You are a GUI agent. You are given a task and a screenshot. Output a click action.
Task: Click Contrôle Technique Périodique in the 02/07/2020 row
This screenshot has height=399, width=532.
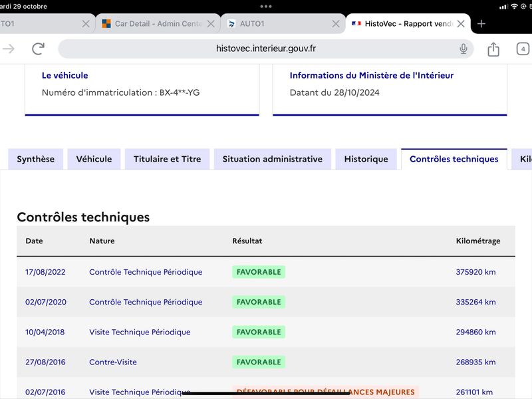click(146, 302)
